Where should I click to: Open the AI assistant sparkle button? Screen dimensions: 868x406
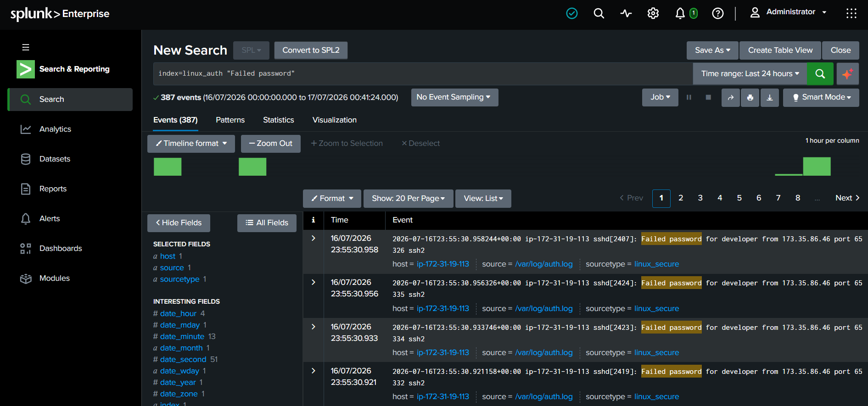pyautogui.click(x=847, y=73)
